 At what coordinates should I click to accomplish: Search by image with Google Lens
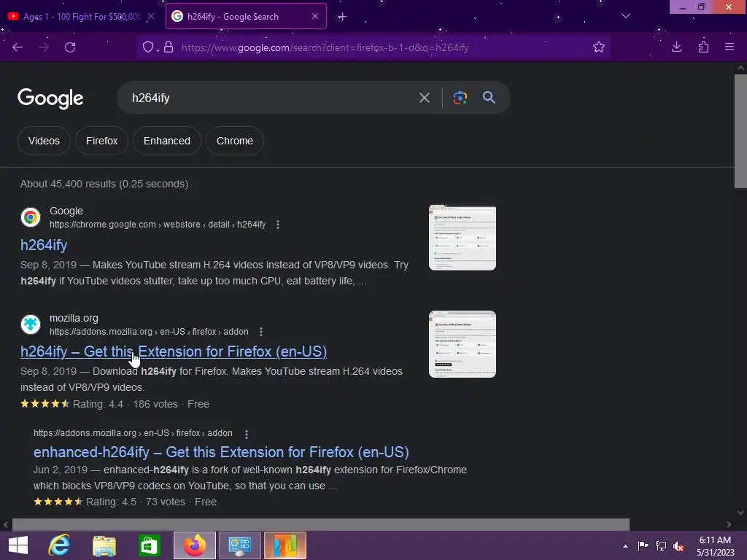click(x=460, y=98)
